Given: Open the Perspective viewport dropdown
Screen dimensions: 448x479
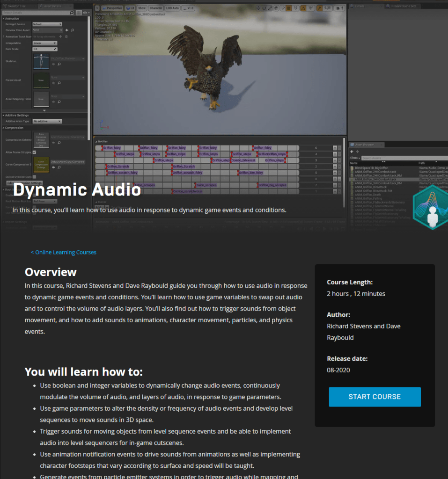Looking at the screenshot, I should 111,8.
